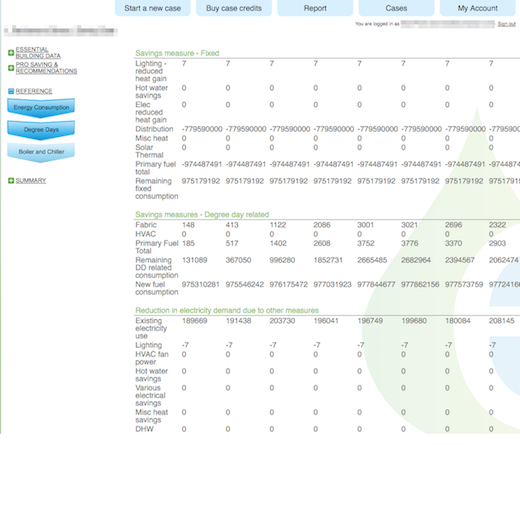Open the Energy Consumption arrow button
This screenshot has height=528, width=520.
[x=41, y=108]
